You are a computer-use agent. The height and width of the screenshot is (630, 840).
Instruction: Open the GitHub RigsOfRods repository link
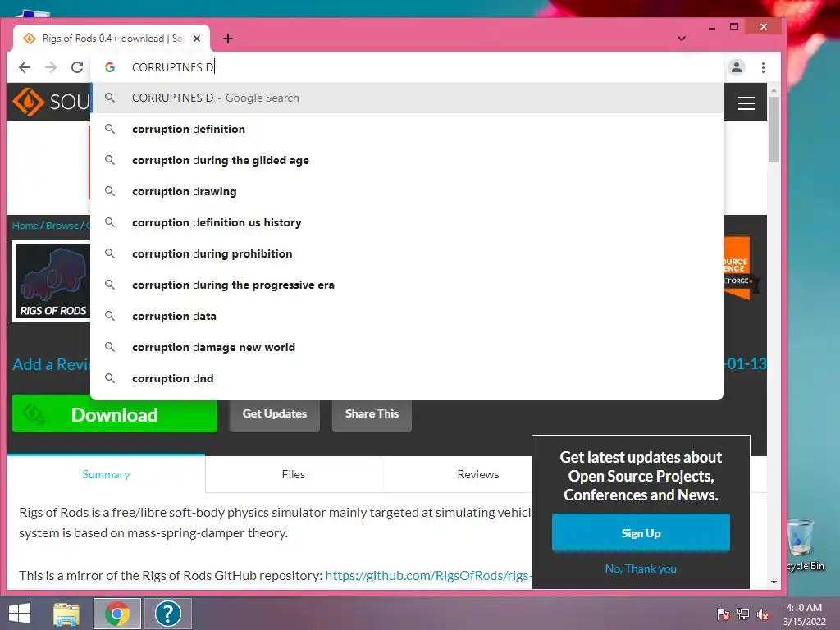coord(428,575)
